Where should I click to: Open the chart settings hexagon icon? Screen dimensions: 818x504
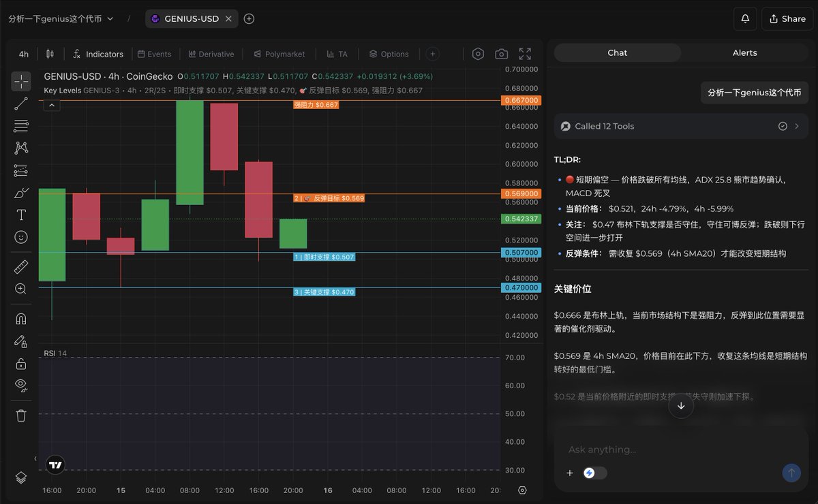click(478, 54)
